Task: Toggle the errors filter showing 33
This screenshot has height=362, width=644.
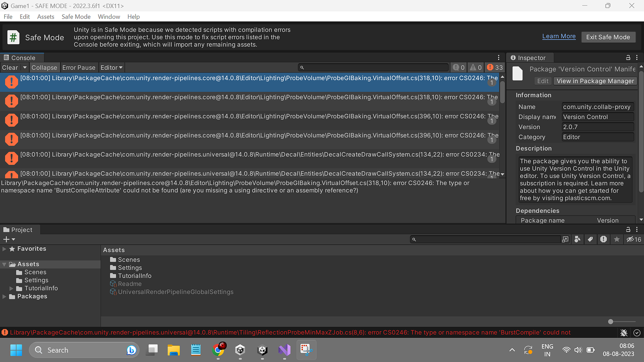Action: 493,67
